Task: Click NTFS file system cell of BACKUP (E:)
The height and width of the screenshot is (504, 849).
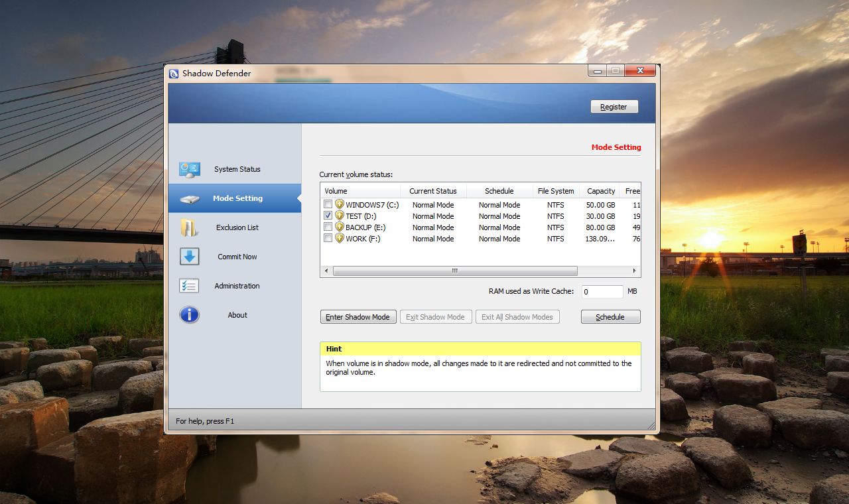Action: tap(556, 227)
